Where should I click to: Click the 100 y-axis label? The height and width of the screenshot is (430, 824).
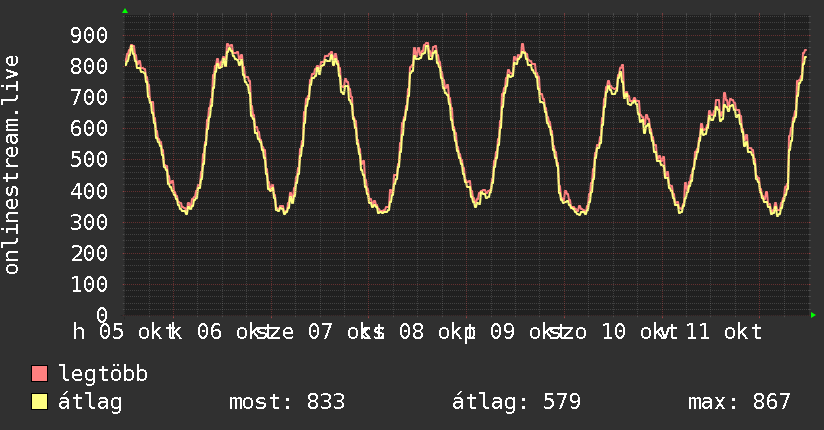[89, 284]
